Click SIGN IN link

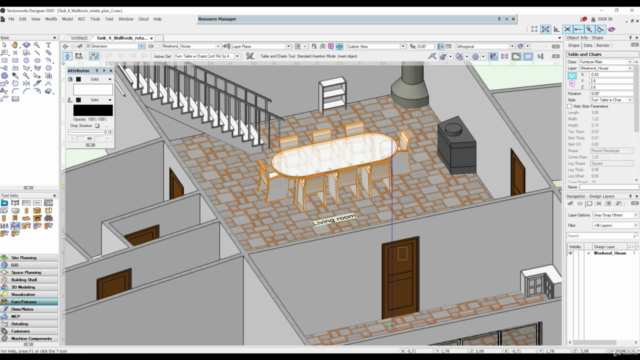(605, 19)
